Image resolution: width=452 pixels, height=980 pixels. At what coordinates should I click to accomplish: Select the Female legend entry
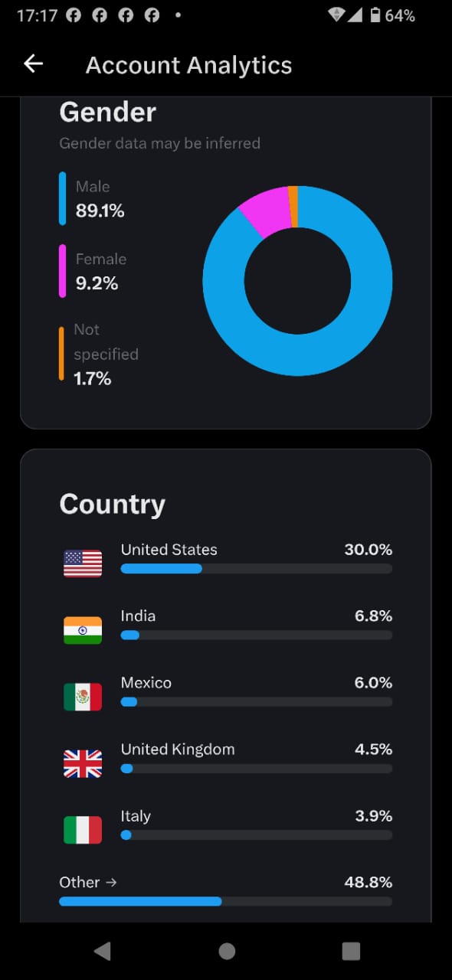coord(93,271)
